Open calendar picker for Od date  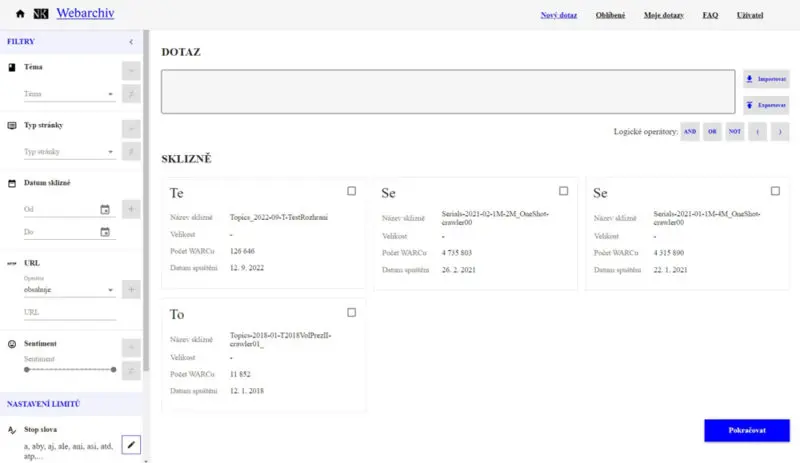(x=105, y=209)
